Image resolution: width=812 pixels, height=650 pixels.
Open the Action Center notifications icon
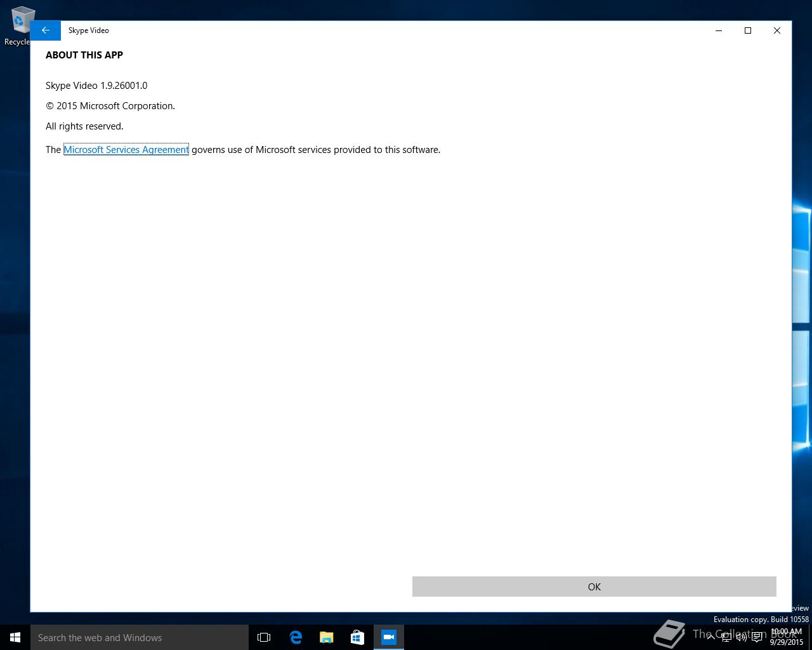757,637
